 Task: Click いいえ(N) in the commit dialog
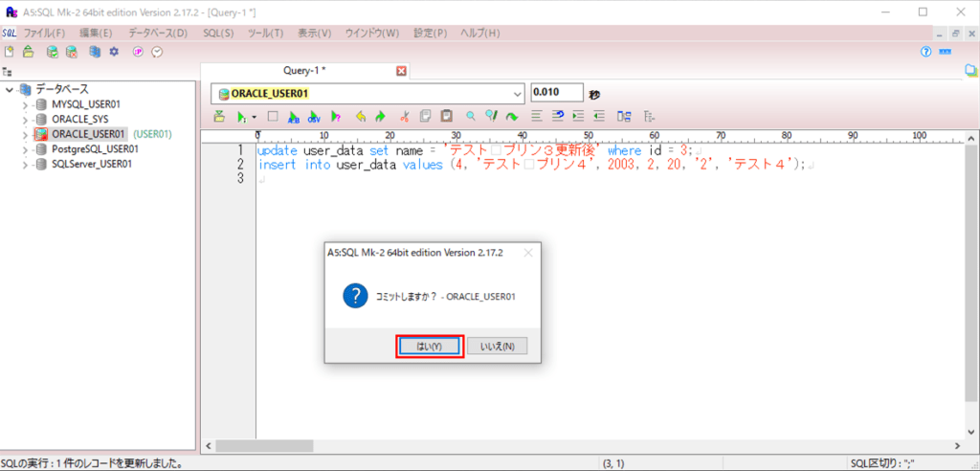pyautogui.click(x=497, y=346)
